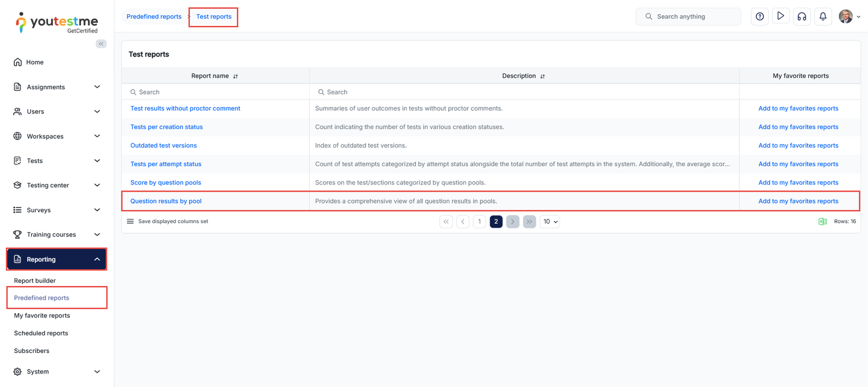Click the Training courses trophy icon
The width and height of the screenshot is (868, 387).
(17, 234)
